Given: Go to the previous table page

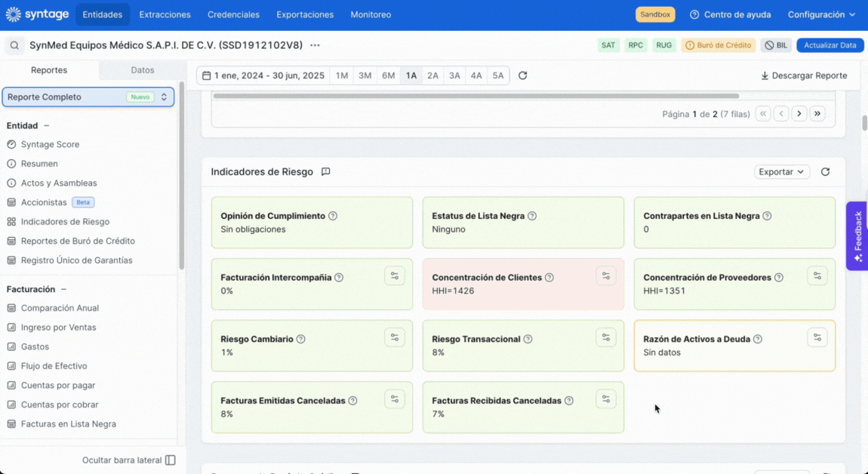Looking at the screenshot, I should click(781, 114).
